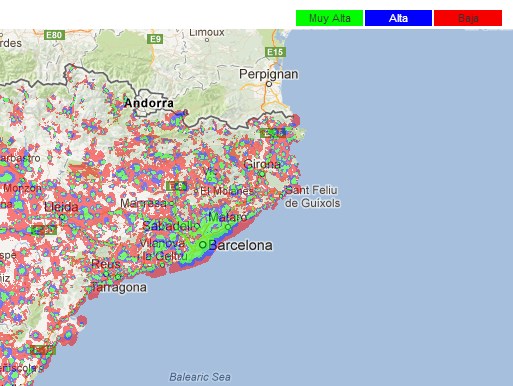The width and height of the screenshot is (513, 386).
Task: Click the Balearic Sea label
Action: (x=200, y=377)
